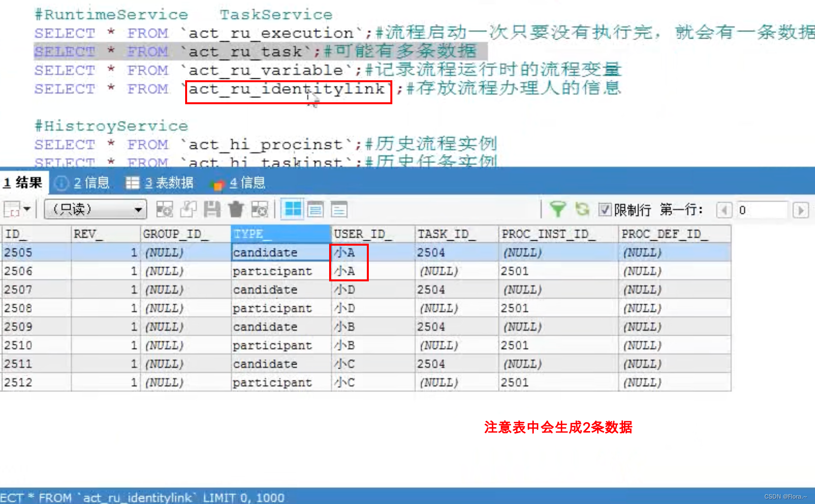The width and height of the screenshot is (815, 504).
Task: Click the REV_ column header
Action: pos(106,234)
